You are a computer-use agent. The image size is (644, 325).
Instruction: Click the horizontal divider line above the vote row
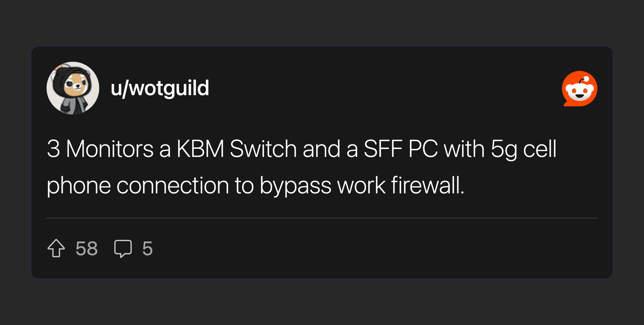pyautogui.click(x=322, y=218)
